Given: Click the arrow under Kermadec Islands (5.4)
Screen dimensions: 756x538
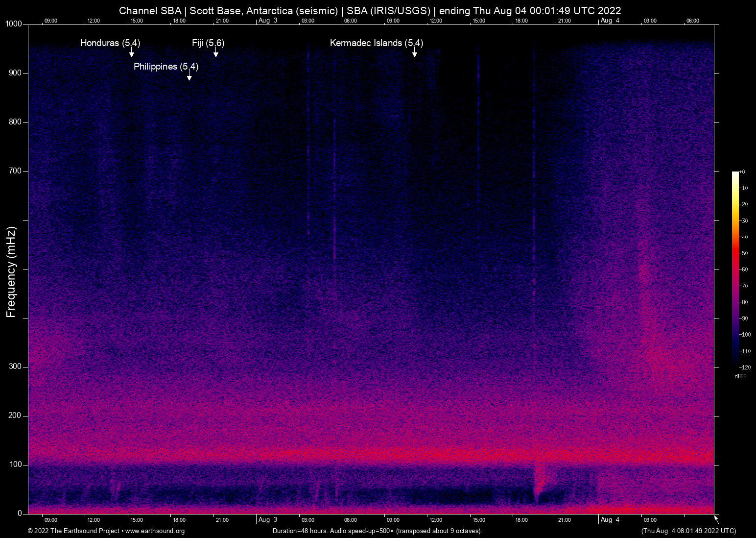Looking at the screenshot, I should click(414, 53).
